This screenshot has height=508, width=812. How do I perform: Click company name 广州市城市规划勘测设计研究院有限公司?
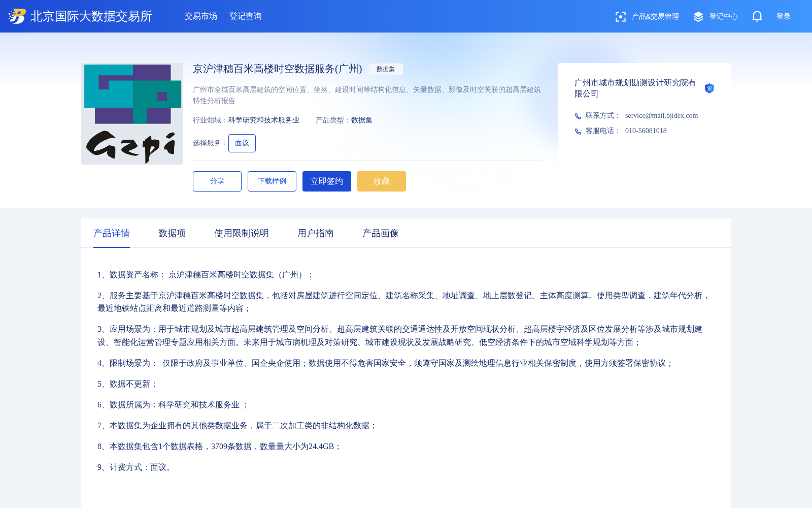pyautogui.click(x=635, y=88)
